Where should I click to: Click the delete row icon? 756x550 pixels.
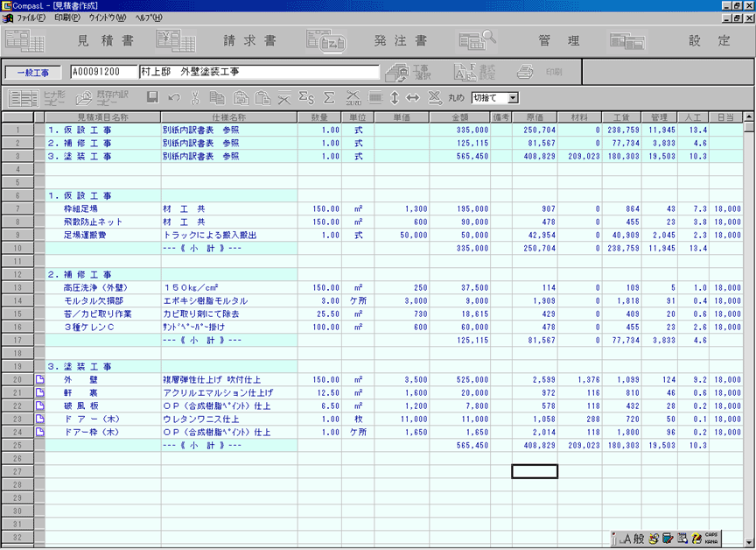pyautogui.click(x=284, y=98)
